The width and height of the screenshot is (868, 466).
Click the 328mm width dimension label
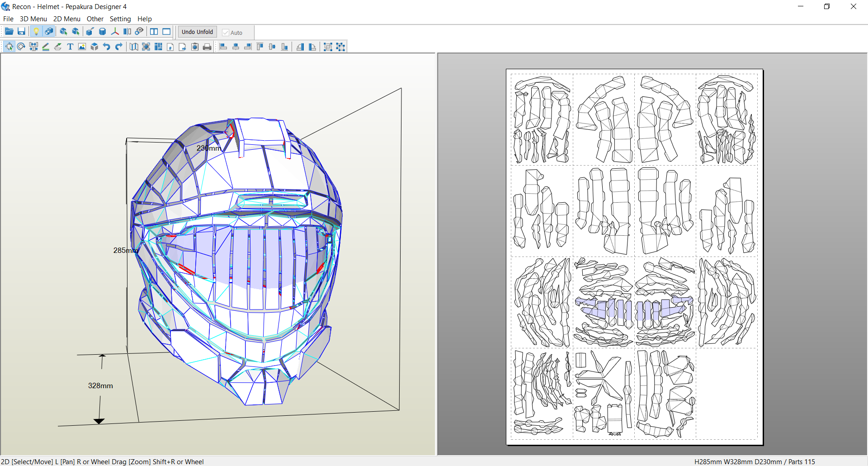pyautogui.click(x=100, y=385)
